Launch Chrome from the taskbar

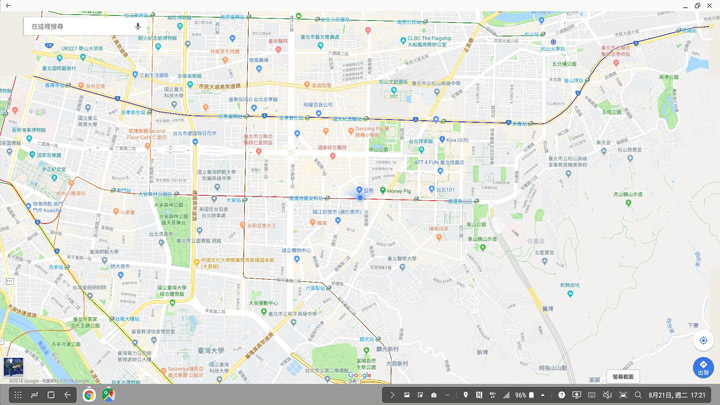click(89, 395)
